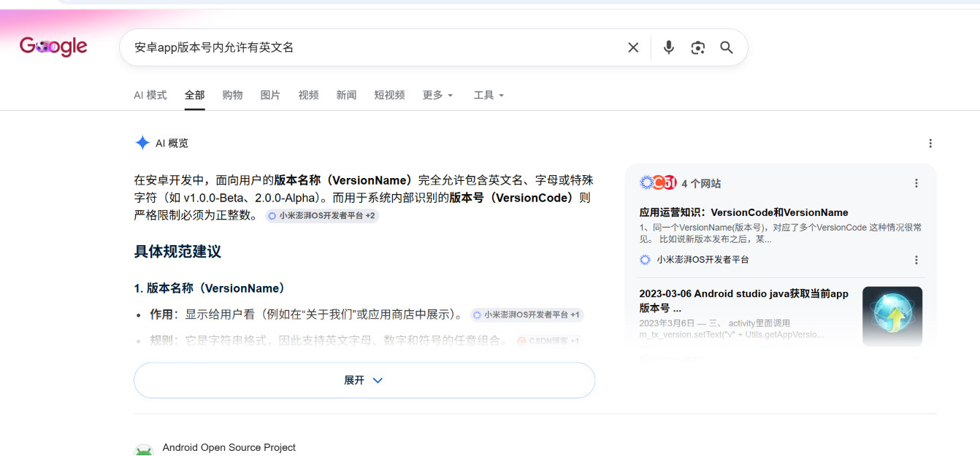Viewport: 980px width, 456px height.
Task: Open the 购物 tab
Action: tap(233, 95)
